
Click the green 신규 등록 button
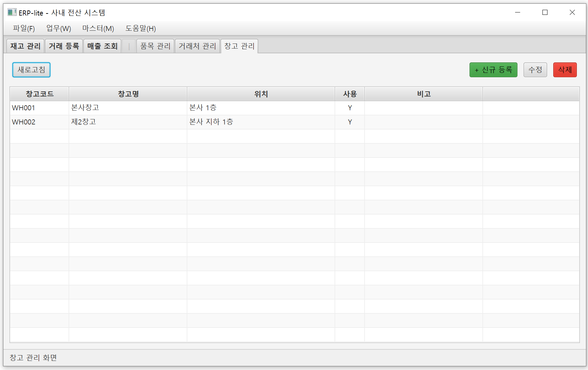[x=493, y=70]
